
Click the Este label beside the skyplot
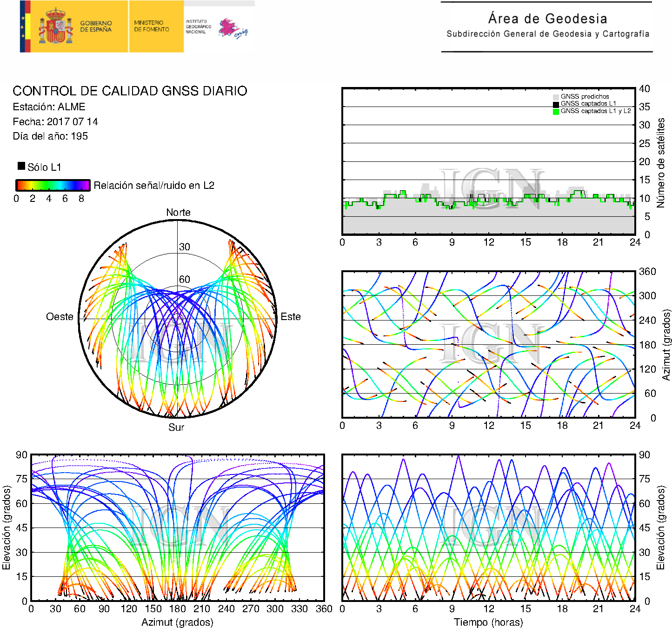tap(291, 317)
